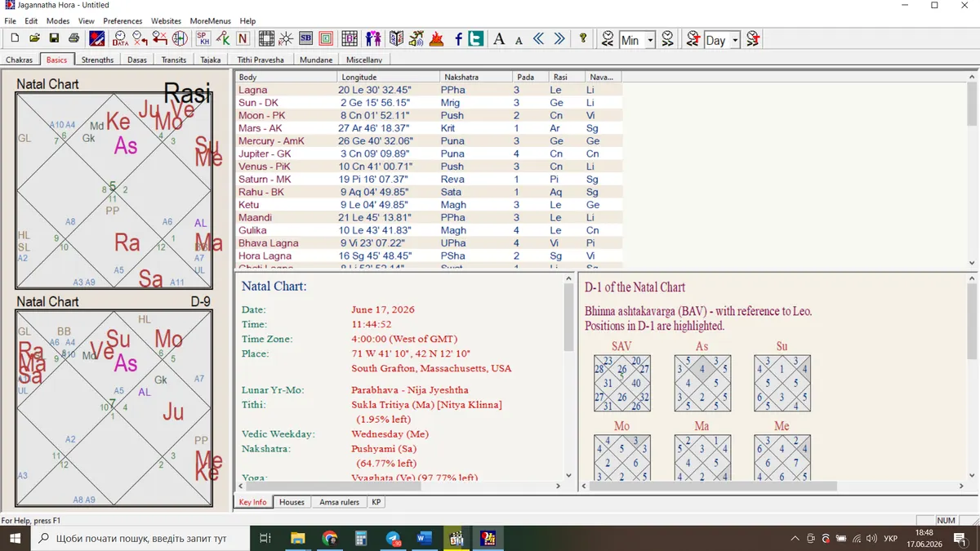
Task: Click the open book reference icon
Action: (397, 38)
